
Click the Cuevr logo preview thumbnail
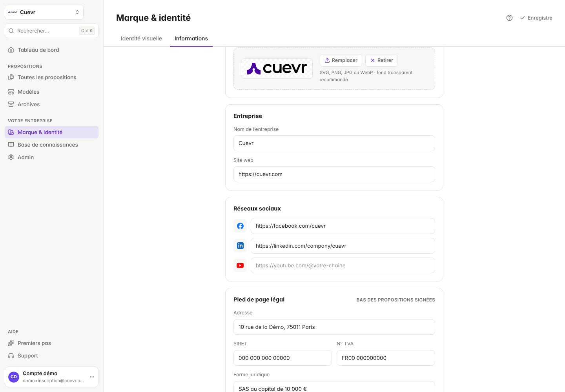[x=277, y=69]
